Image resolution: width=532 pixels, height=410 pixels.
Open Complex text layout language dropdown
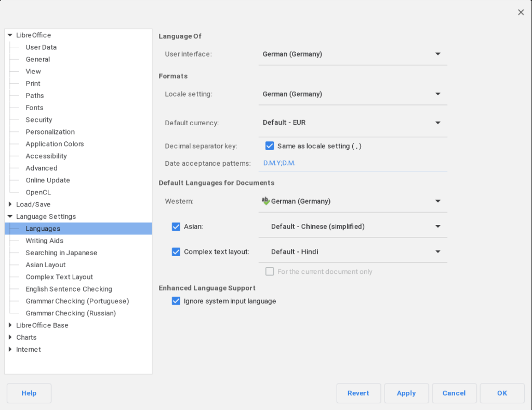pos(353,252)
